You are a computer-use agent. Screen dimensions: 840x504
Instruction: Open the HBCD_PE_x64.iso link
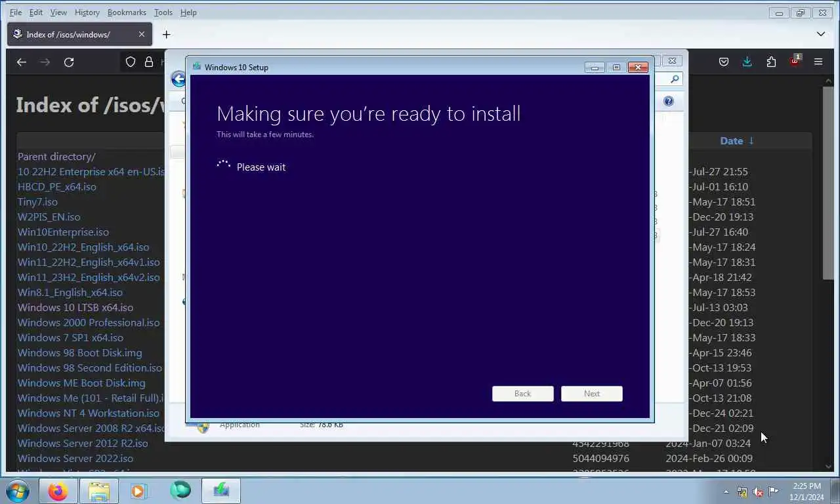pyautogui.click(x=57, y=186)
